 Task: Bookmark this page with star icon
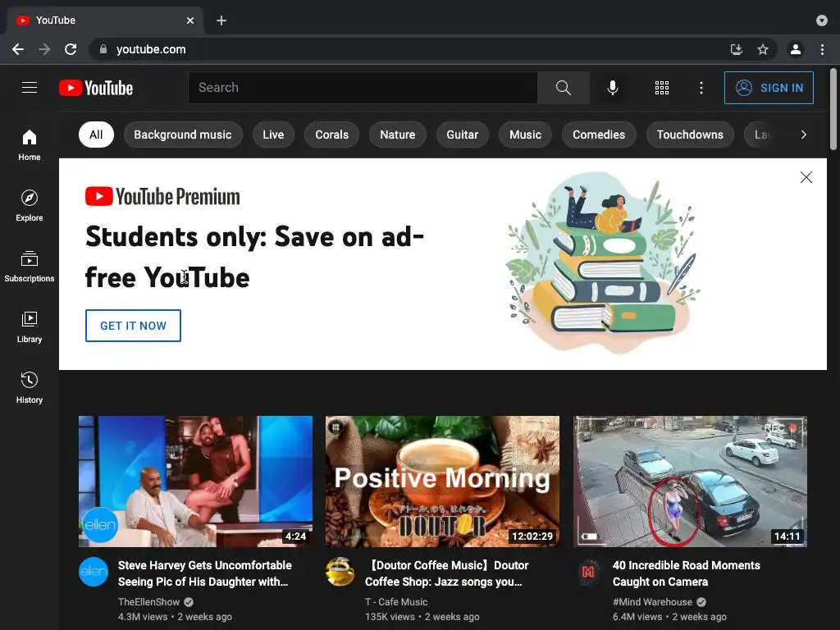pyautogui.click(x=763, y=49)
